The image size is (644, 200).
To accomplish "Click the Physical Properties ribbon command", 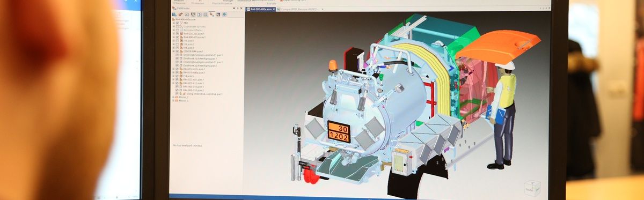I will 223,3.
